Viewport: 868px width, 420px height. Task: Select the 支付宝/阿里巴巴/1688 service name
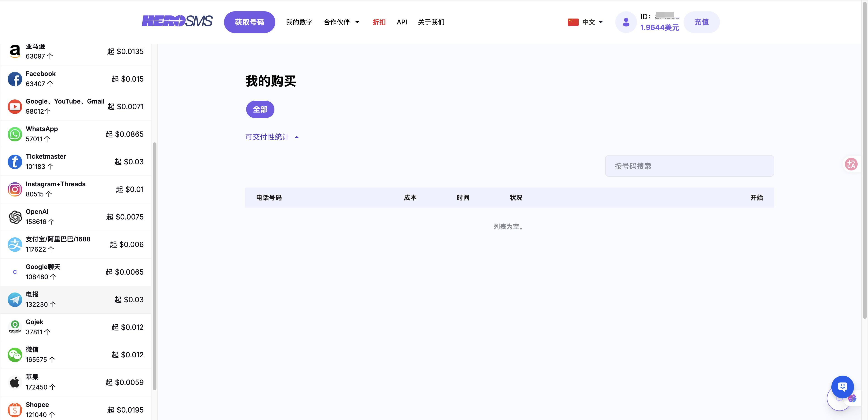(x=58, y=239)
